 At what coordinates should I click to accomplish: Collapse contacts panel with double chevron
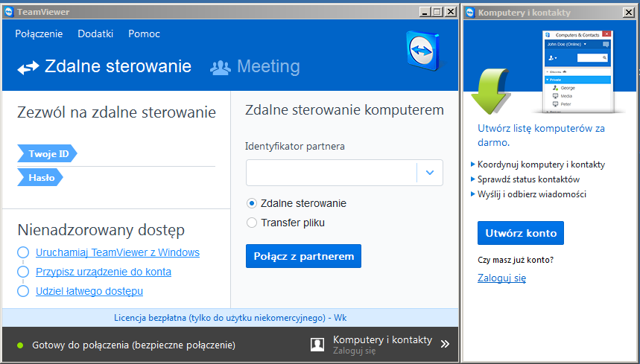445,344
